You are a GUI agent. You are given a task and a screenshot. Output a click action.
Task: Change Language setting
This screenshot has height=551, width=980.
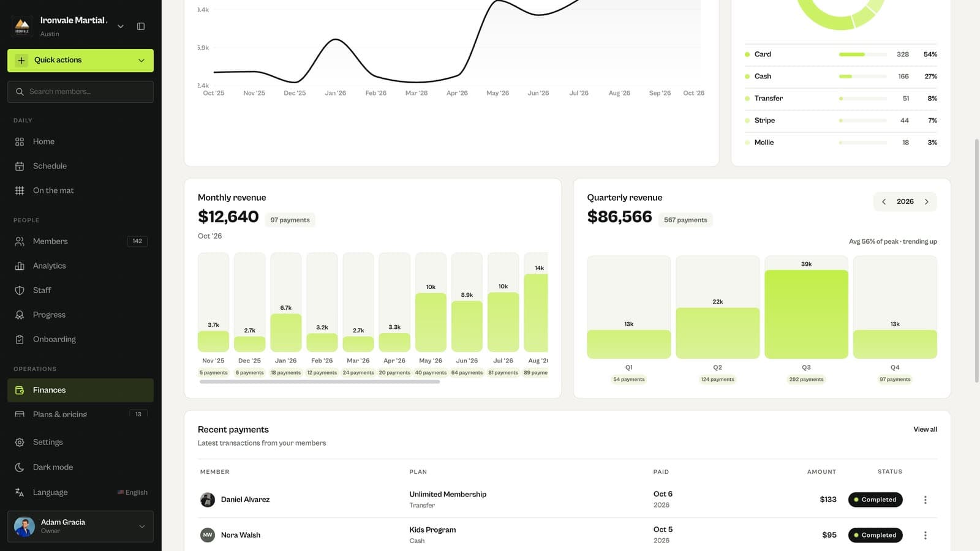[x=80, y=492]
